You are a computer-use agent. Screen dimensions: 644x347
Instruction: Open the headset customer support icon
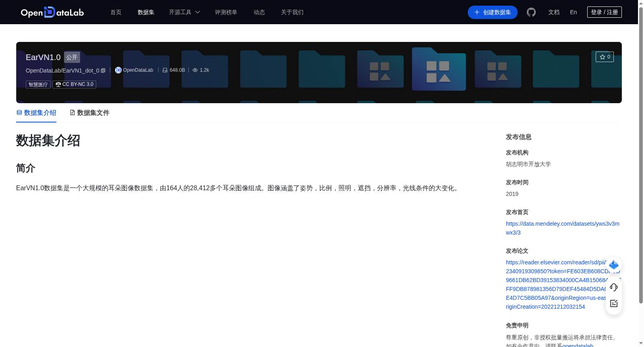[614, 287]
